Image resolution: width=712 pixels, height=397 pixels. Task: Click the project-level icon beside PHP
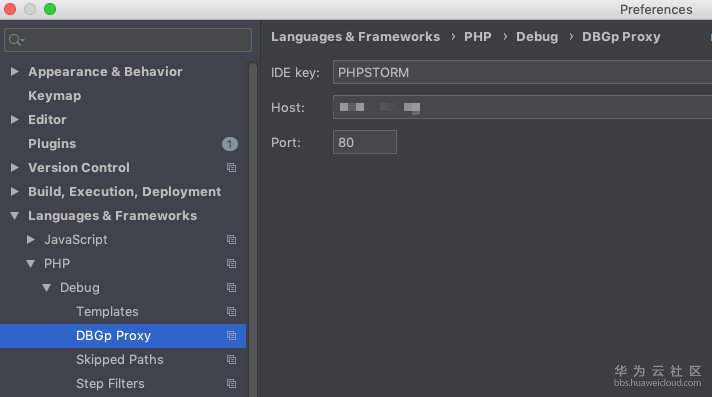click(232, 263)
